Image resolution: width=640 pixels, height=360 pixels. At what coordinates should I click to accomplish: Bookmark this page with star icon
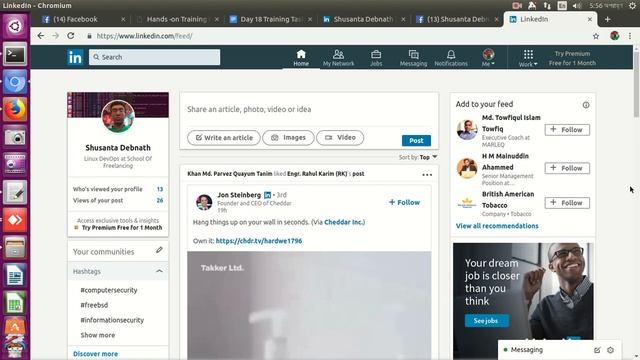[x=596, y=36]
